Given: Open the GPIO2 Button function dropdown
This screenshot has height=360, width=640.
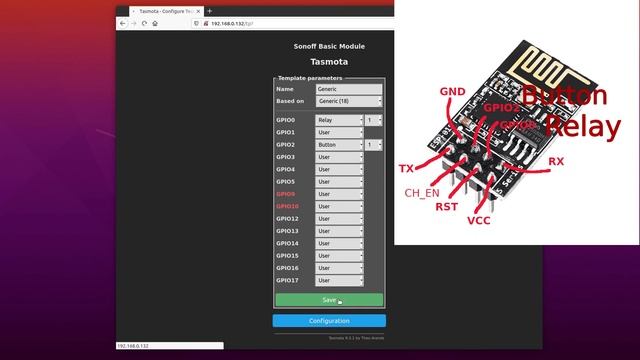Looking at the screenshot, I should (x=339, y=145).
